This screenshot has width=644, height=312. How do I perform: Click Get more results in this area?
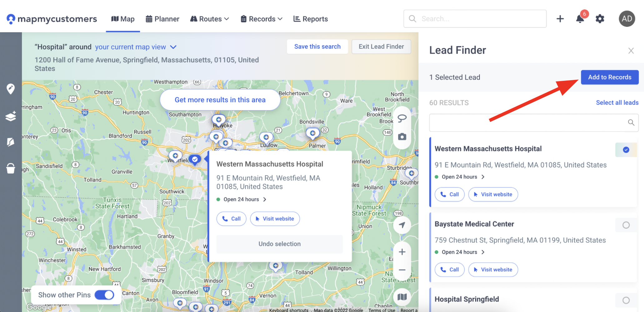(220, 100)
